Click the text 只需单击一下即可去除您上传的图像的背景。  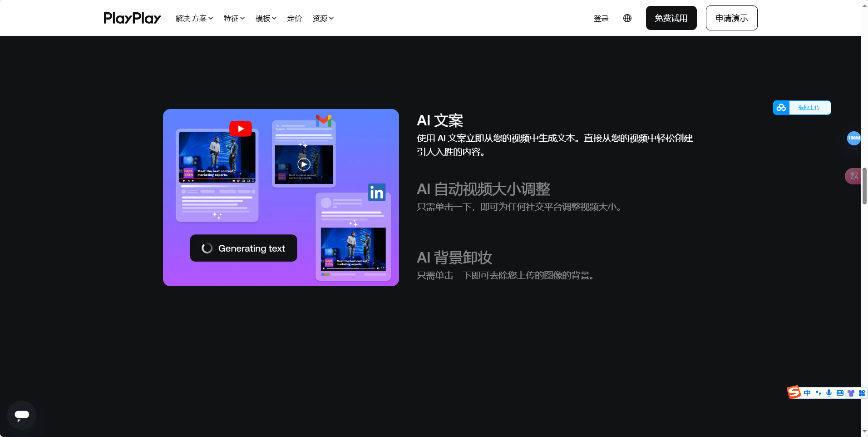507,275
